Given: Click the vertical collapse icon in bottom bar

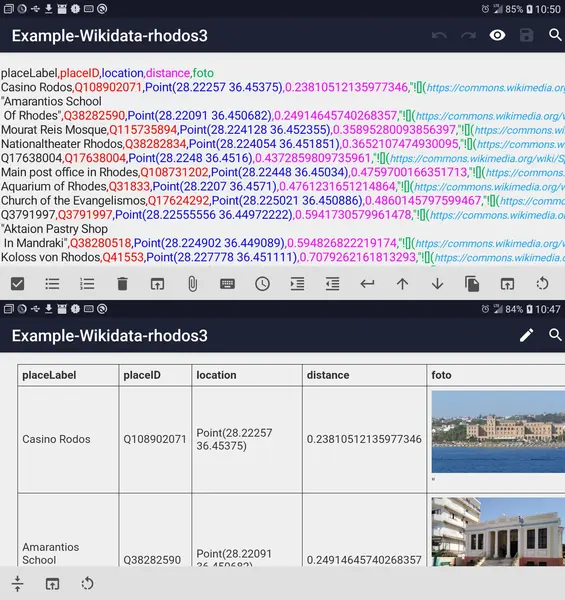Looking at the screenshot, I should [x=17, y=584].
